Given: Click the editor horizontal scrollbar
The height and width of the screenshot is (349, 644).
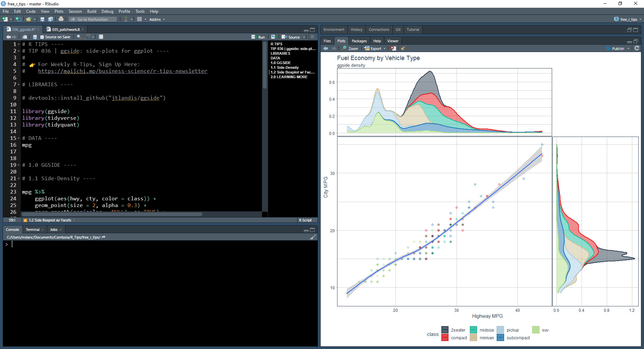Looking at the screenshot, I should click(x=112, y=214).
